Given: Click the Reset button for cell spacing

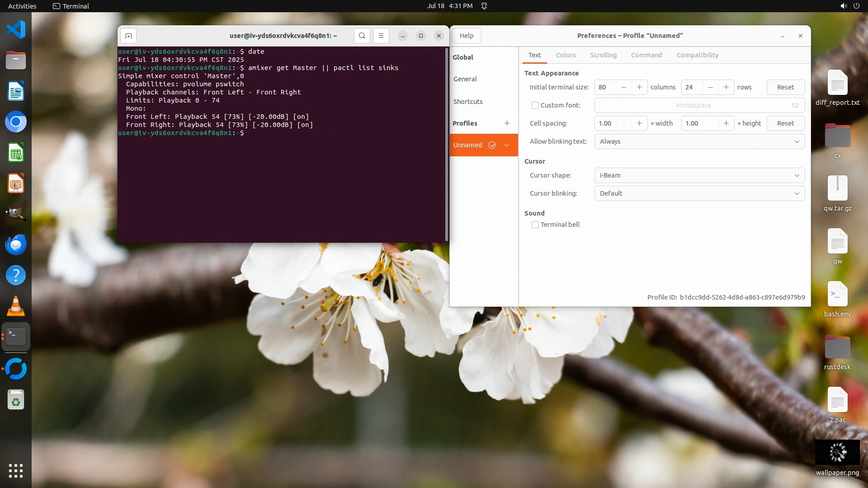Looking at the screenshot, I should (785, 123).
